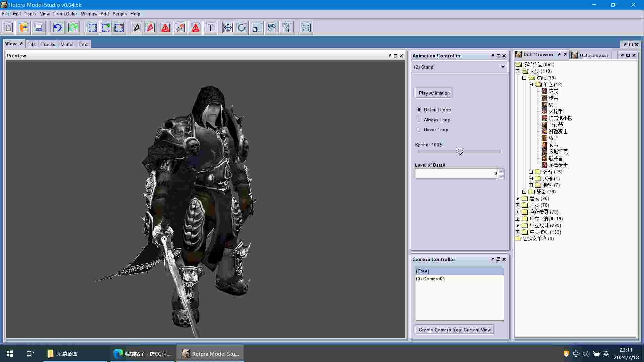Select the T-pose tool icon
Viewport: 644px width, 362px height.
210,27
